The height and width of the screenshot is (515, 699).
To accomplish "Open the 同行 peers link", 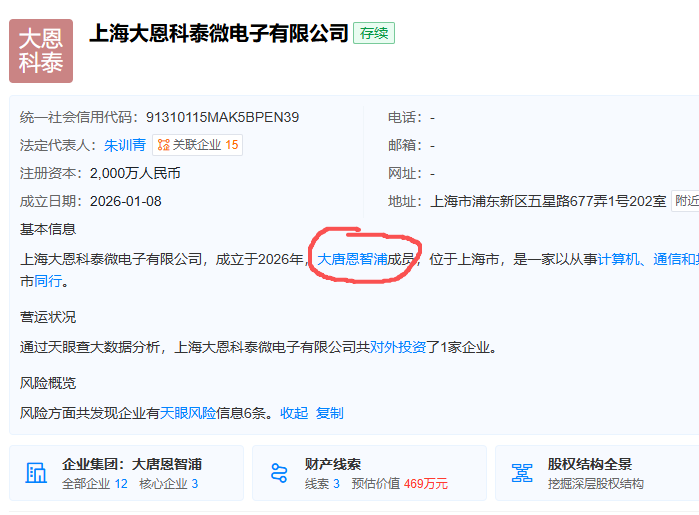I will [48, 281].
